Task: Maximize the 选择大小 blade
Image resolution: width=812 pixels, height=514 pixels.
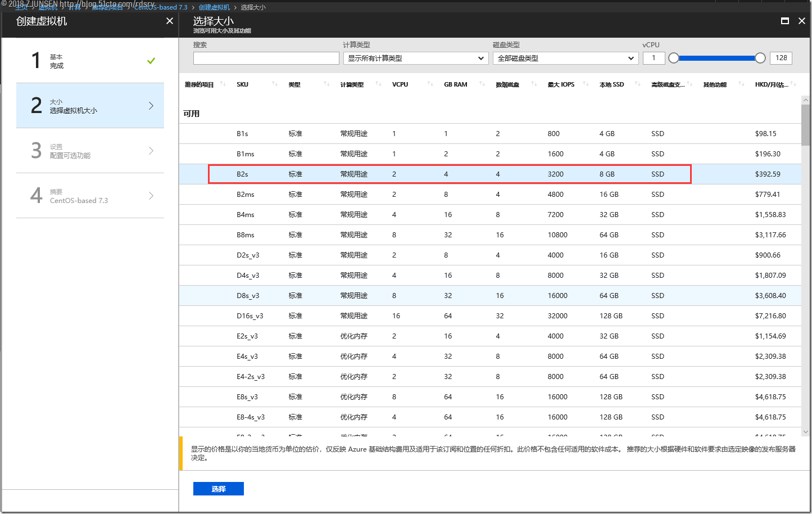Action: 785,21
